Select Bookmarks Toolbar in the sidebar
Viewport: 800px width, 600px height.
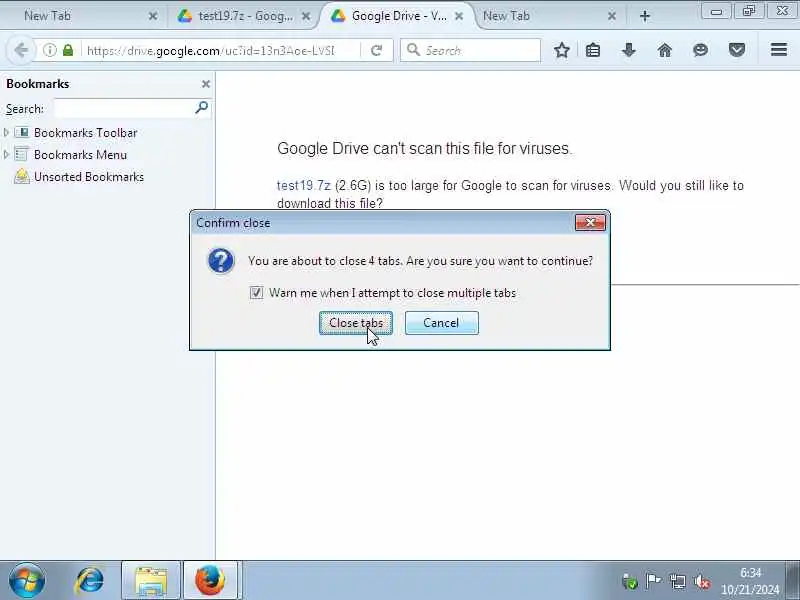[86, 133]
